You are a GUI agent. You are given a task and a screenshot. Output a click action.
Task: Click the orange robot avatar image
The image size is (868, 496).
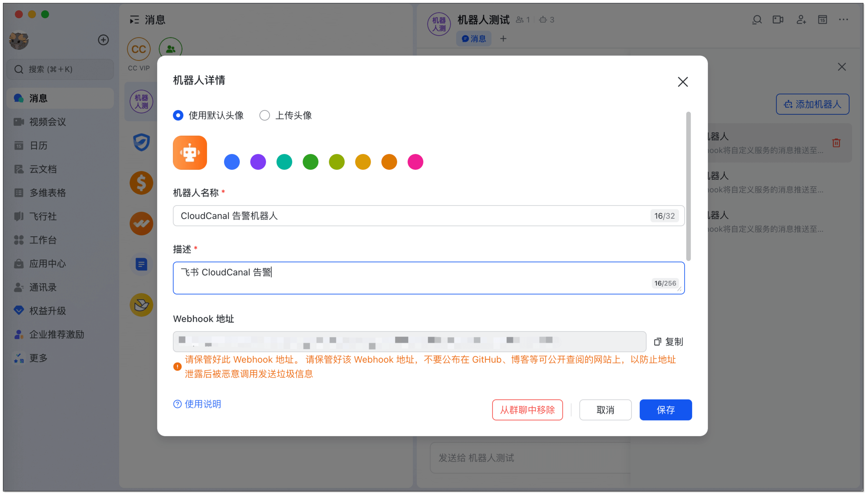[x=190, y=153]
